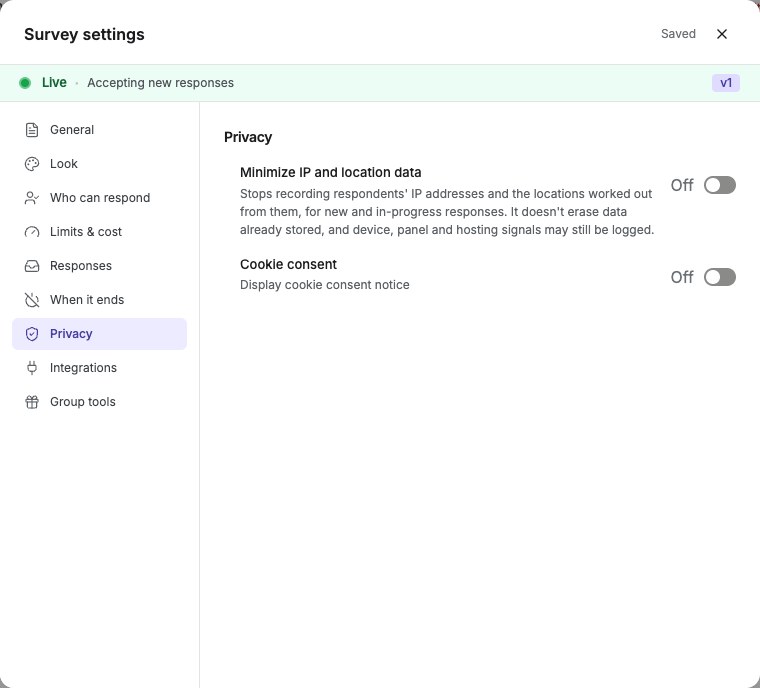Open the Group tools section

[x=99, y=401]
